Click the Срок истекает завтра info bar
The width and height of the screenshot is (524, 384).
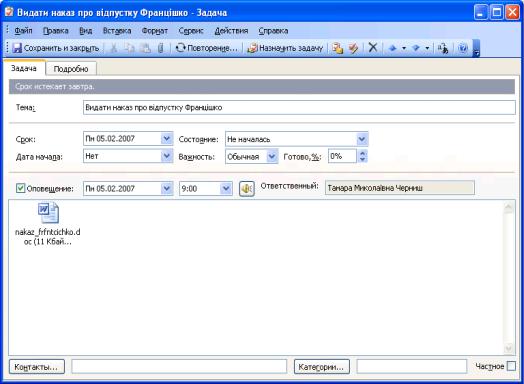tap(262, 87)
